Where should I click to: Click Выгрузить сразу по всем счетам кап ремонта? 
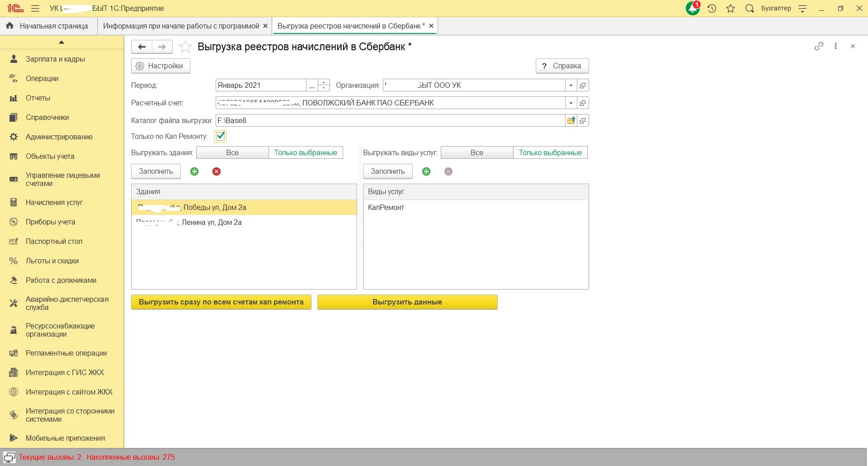pyautogui.click(x=221, y=302)
